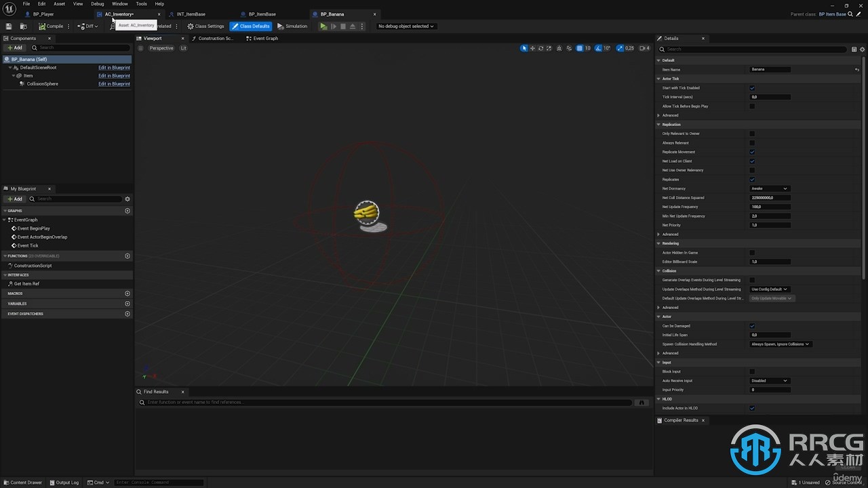Open Class Defaults
Image resolution: width=868 pixels, height=488 pixels.
[251, 26]
